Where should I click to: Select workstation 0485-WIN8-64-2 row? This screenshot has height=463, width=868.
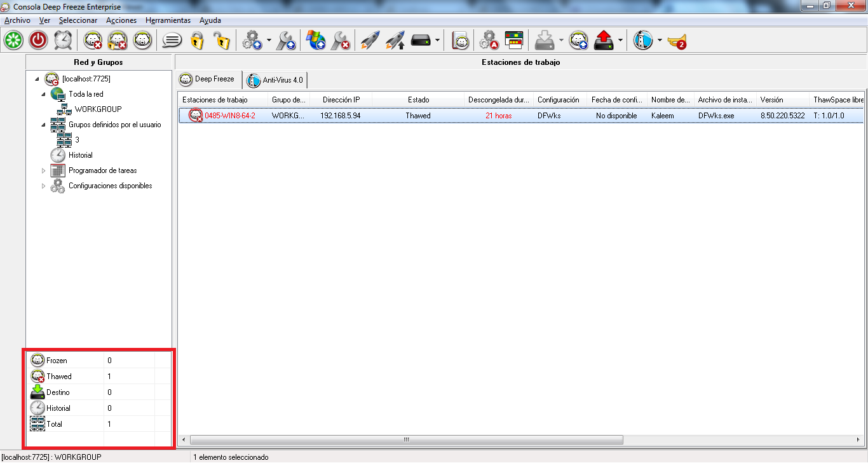tap(521, 116)
